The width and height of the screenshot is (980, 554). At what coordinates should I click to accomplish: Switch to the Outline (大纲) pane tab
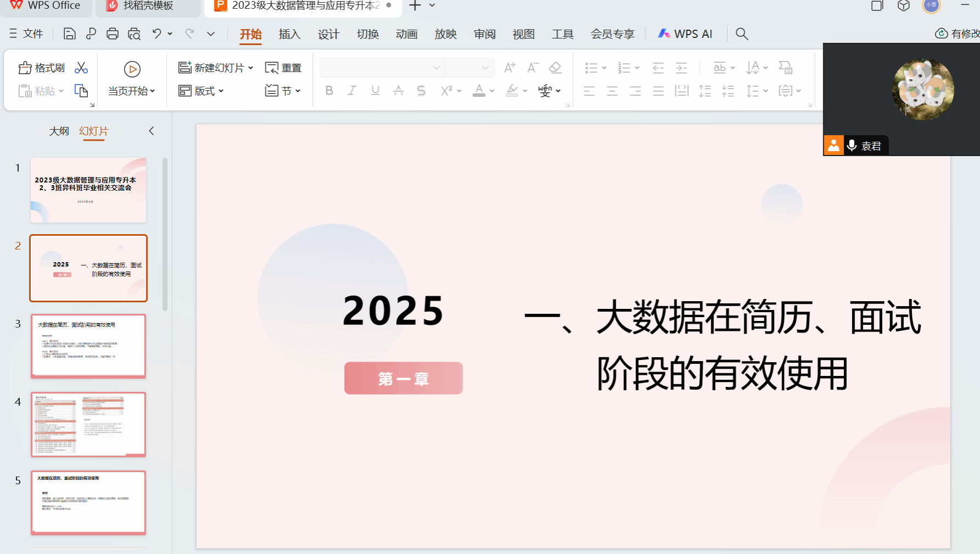[59, 131]
